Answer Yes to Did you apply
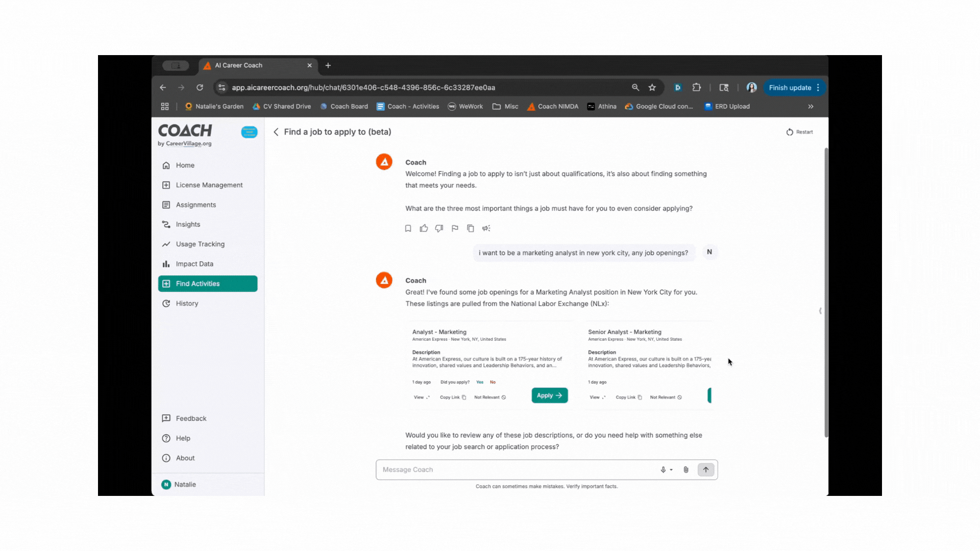The width and height of the screenshot is (980, 551). tap(480, 382)
